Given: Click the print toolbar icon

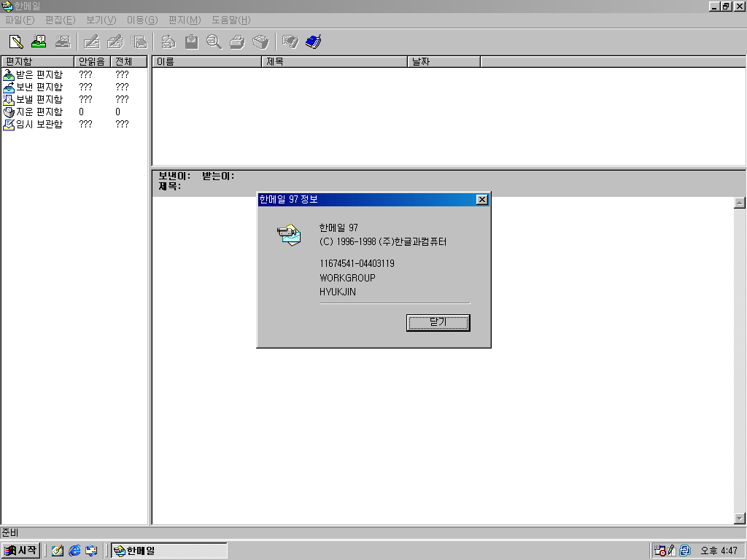Looking at the screenshot, I should coord(237,42).
